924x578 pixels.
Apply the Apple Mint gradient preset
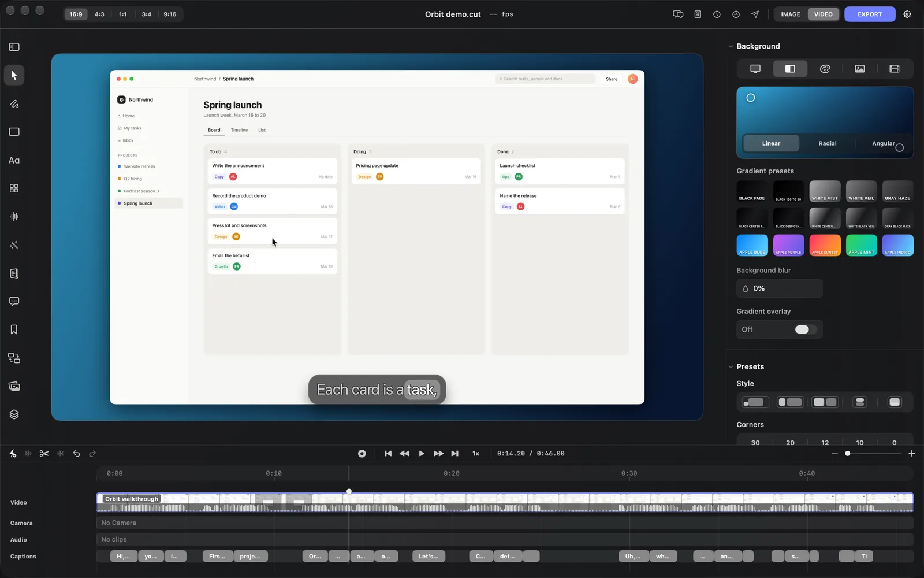coord(861,245)
